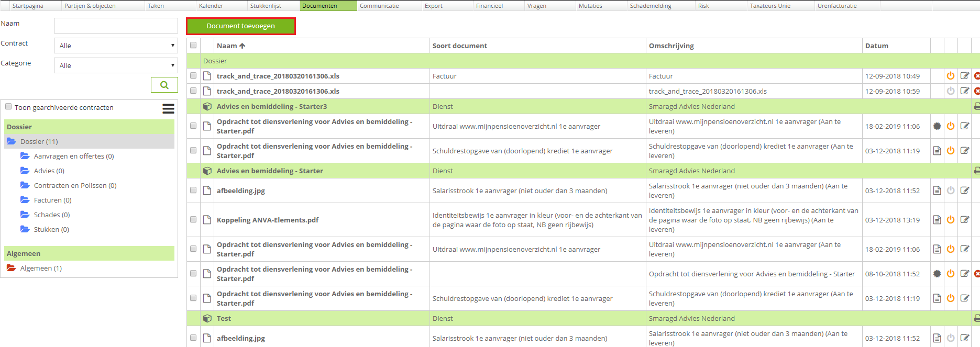Print the Advies en bemiddeling - Starter3 group
980x347 pixels.
977,106
